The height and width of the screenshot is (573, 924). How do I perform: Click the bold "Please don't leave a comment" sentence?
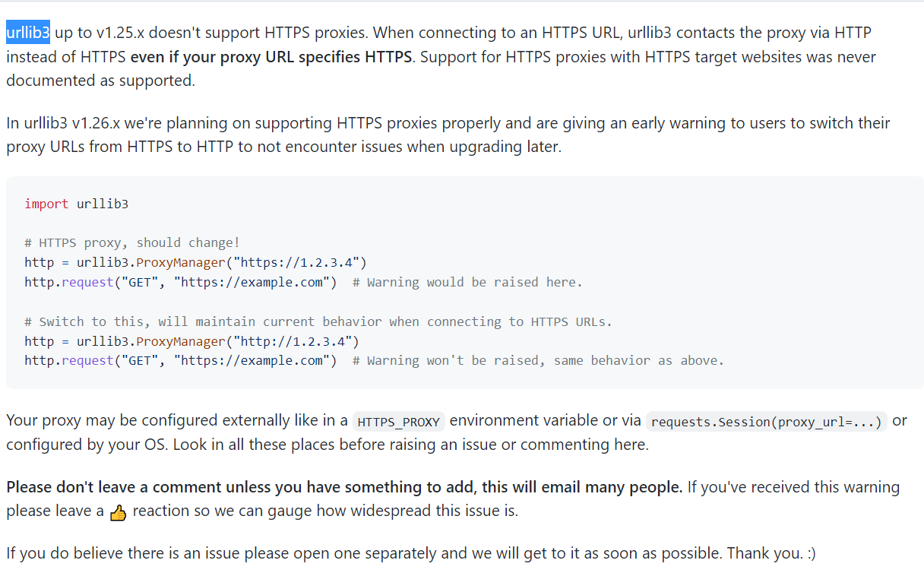tap(344, 487)
